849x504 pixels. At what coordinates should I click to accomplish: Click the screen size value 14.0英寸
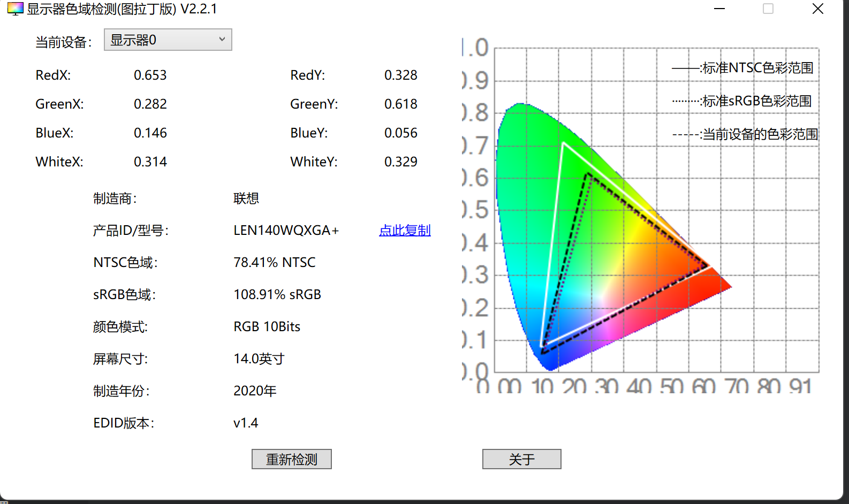click(259, 359)
